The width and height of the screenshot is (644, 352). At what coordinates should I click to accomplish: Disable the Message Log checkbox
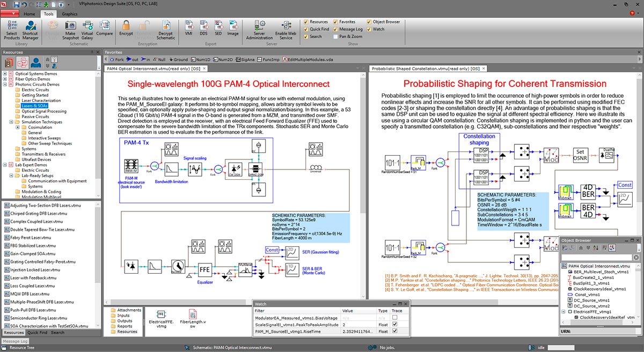click(x=335, y=29)
